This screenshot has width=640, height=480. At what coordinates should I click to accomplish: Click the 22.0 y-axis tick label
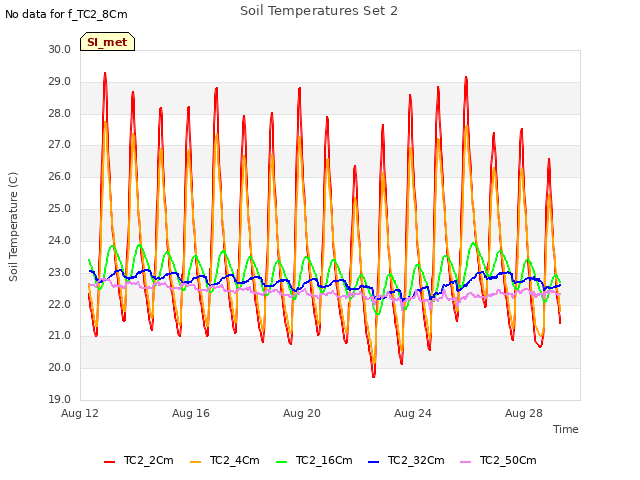[x=60, y=304]
